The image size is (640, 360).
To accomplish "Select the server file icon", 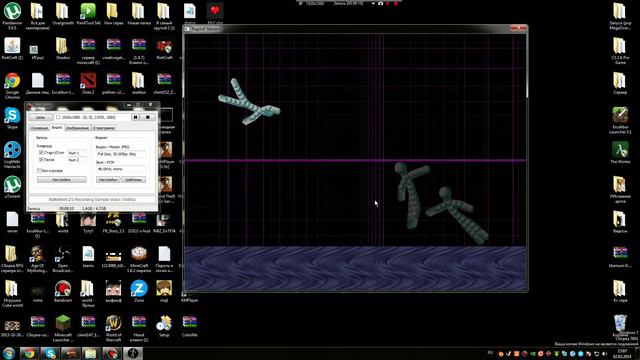I will point(12,219).
